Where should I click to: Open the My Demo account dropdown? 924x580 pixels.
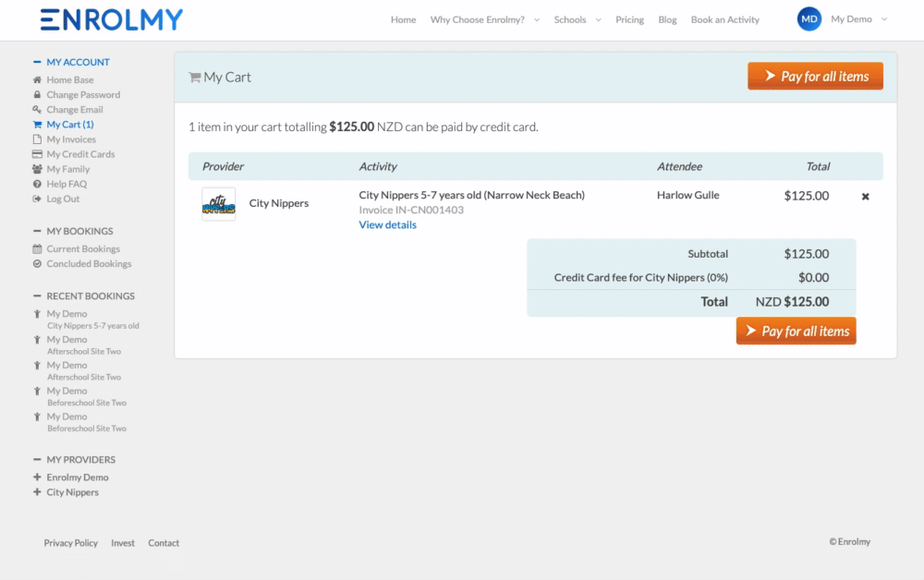tap(858, 18)
